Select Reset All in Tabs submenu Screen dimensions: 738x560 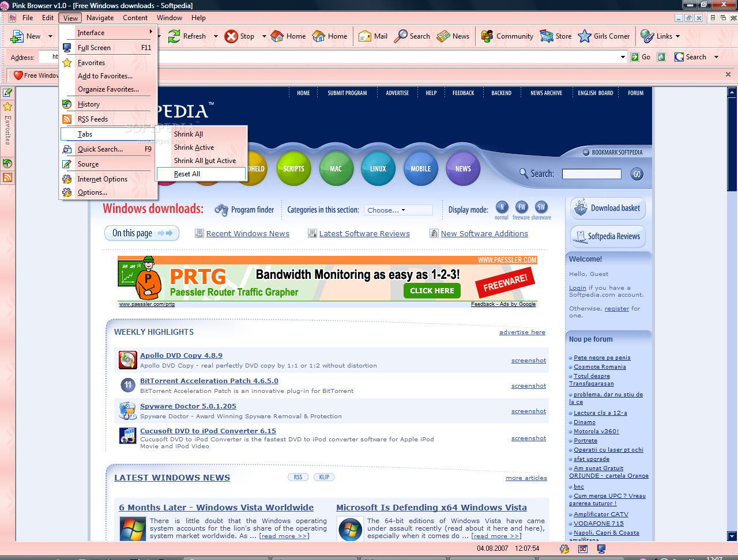coord(201,174)
